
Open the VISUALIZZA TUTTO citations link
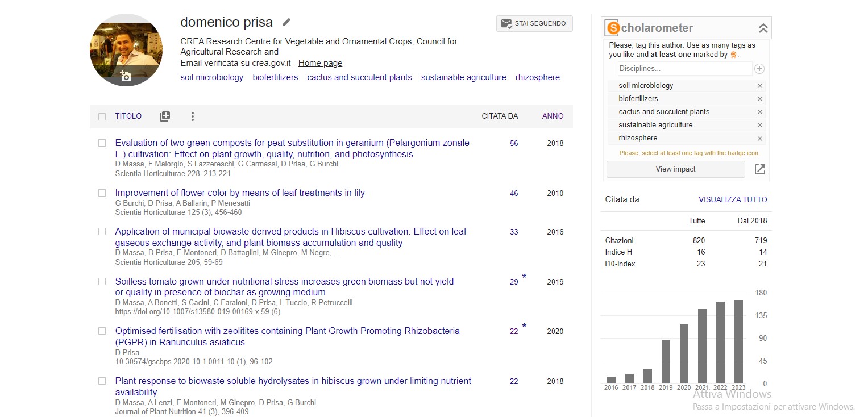(x=732, y=199)
